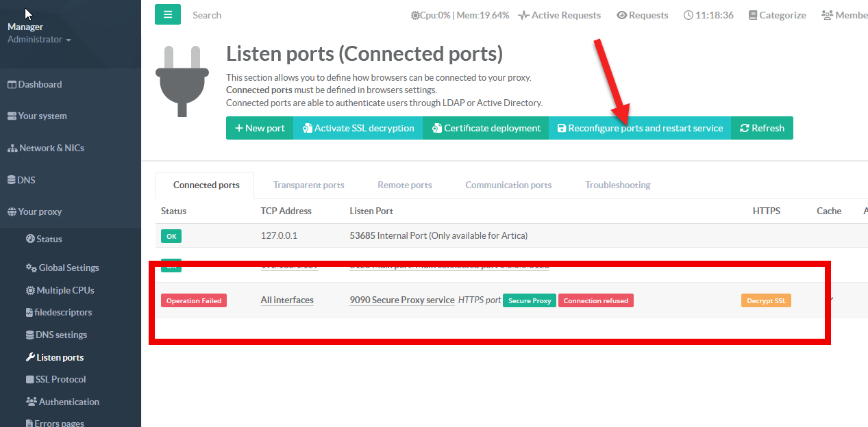The height and width of the screenshot is (427, 868).
Task: Click the Requests eye icon
Action: pos(621,15)
